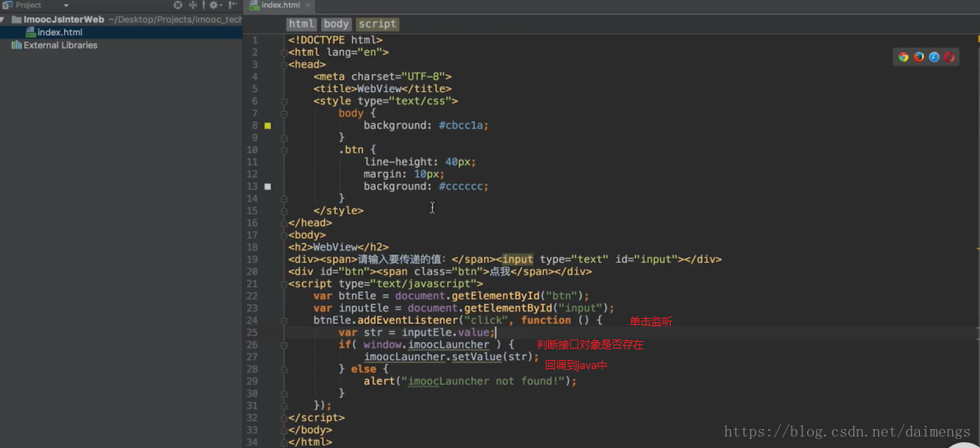Fold head section at line 3

click(x=284, y=64)
